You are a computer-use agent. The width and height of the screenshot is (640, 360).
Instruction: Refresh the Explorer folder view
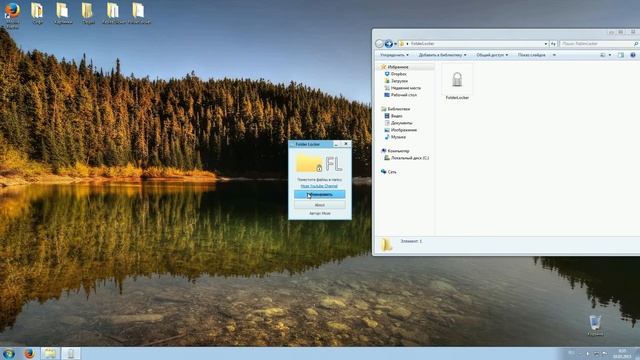(553, 44)
